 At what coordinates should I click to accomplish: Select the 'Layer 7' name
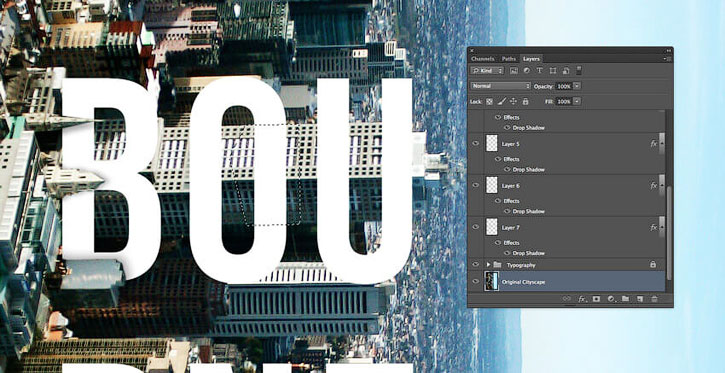tap(510, 227)
